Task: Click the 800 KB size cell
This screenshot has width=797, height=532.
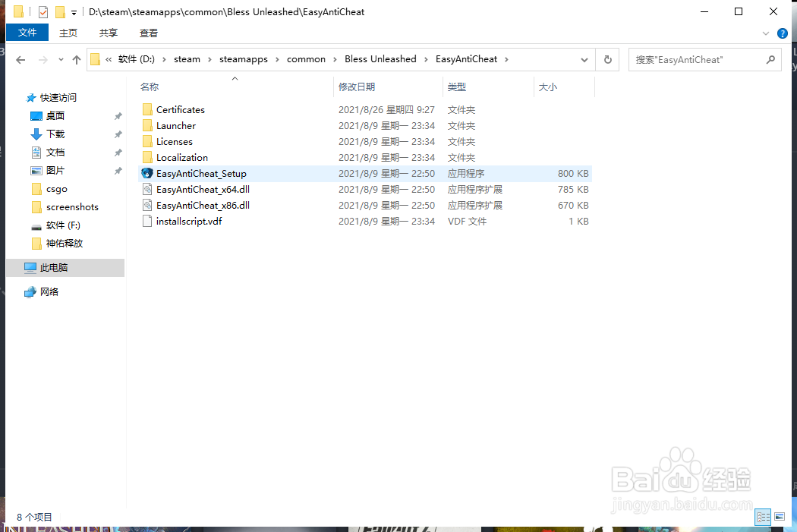Action: tap(573, 173)
